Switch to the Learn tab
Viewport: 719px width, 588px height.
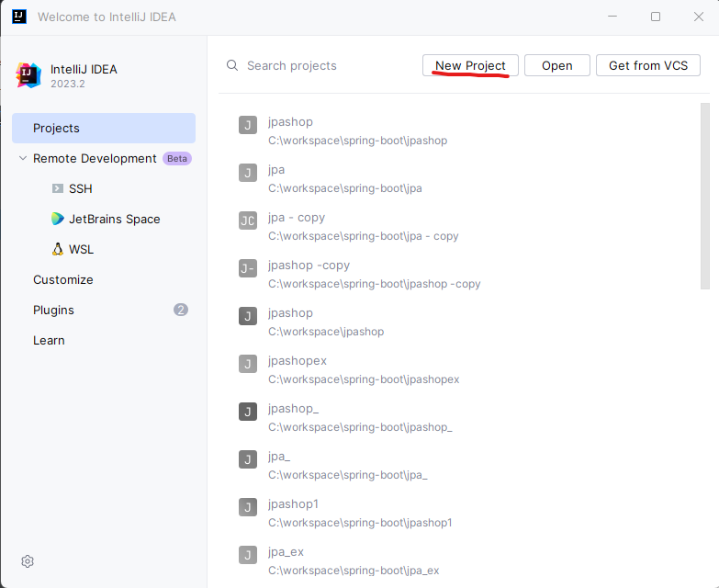[49, 340]
